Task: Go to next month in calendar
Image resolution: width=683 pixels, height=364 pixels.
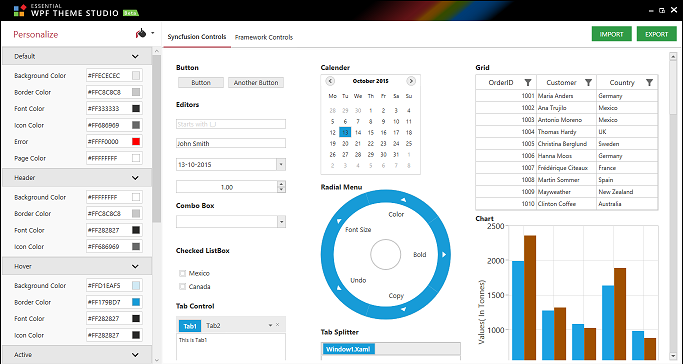Action: coord(411,81)
